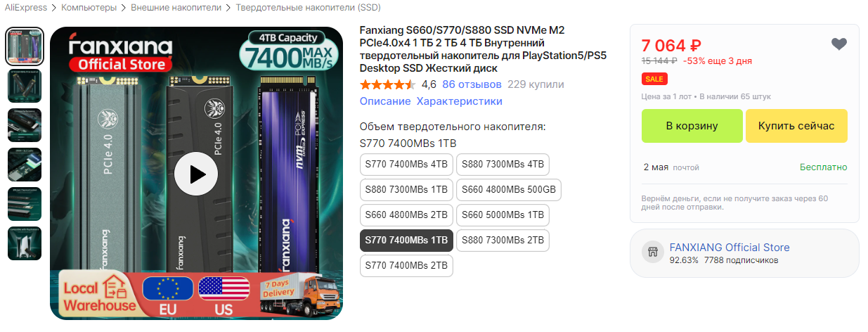Switch to the Описание tab

tap(385, 101)
